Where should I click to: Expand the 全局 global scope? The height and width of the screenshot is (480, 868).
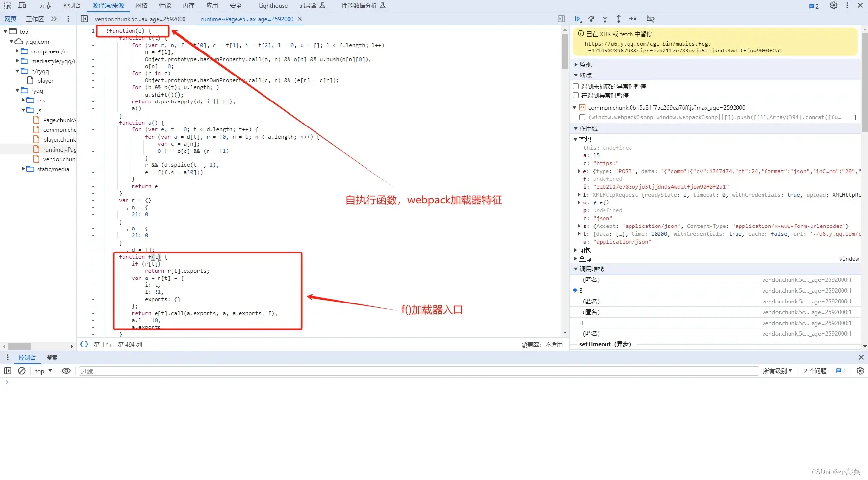point(575,259)
